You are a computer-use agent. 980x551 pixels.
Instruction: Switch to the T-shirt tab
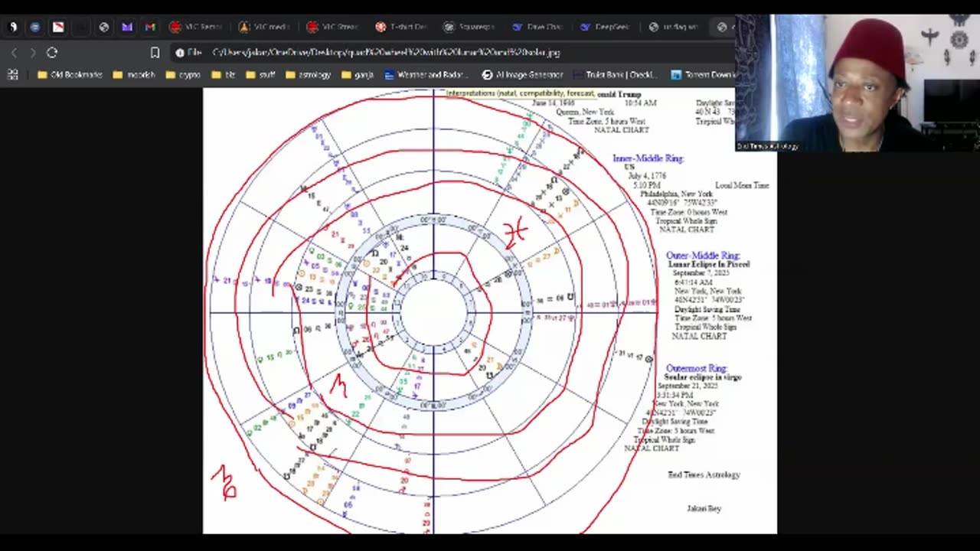click(x=402, y=27)
